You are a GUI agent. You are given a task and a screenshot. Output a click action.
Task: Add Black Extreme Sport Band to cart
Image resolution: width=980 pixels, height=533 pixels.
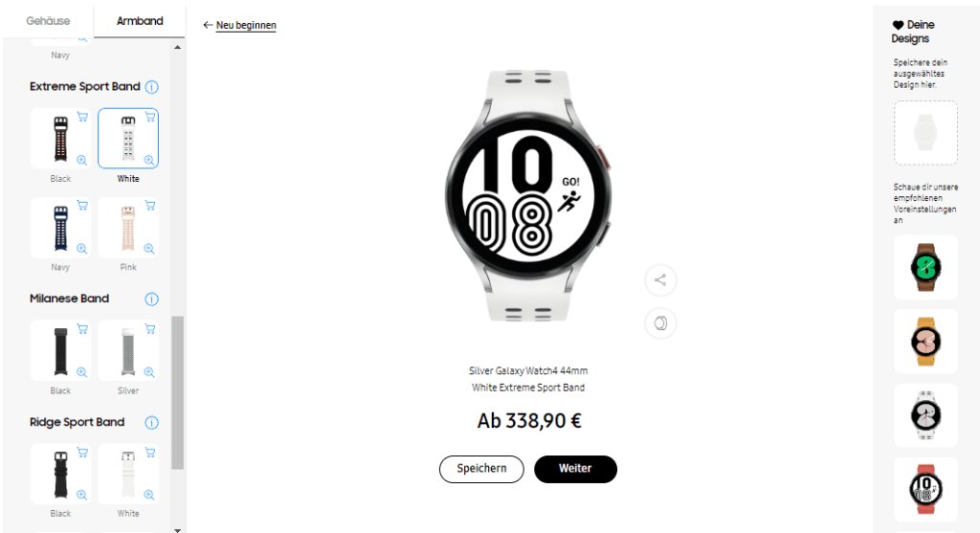tap(82, 117)
